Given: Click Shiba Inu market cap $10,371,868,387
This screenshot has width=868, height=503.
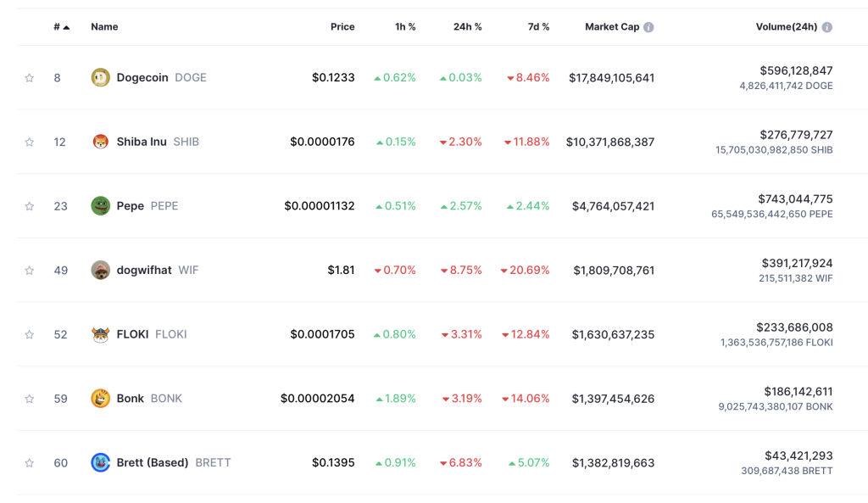Looking at the screenshot, I should 610,143.
